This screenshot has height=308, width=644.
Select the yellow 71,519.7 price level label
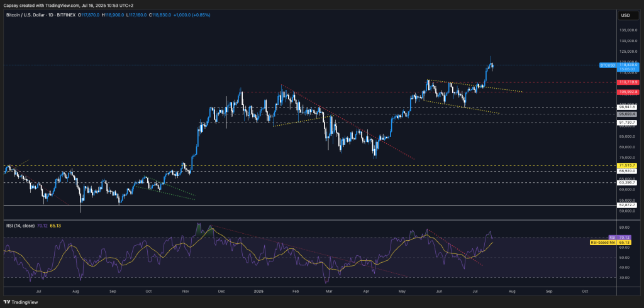(x=628, y=165)
